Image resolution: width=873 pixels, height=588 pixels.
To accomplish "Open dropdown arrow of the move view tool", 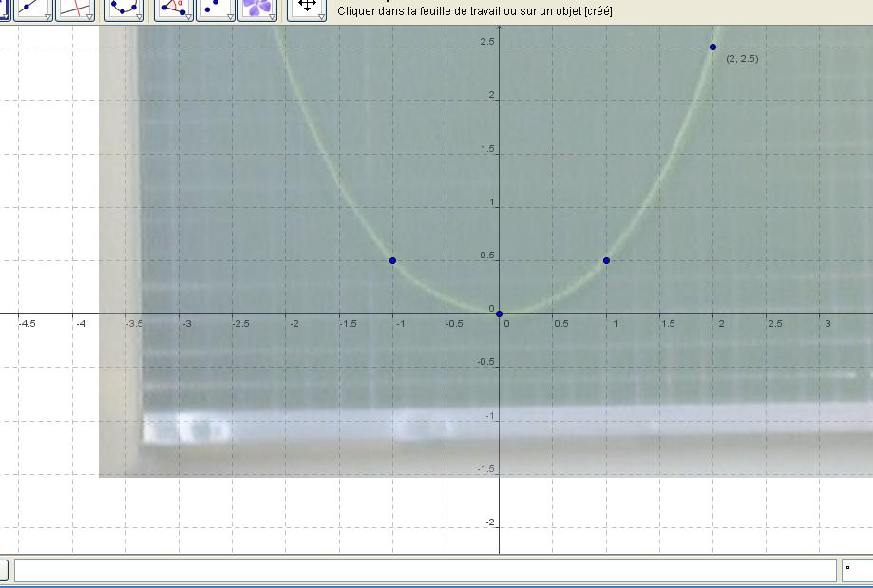I will click(321, 18).
